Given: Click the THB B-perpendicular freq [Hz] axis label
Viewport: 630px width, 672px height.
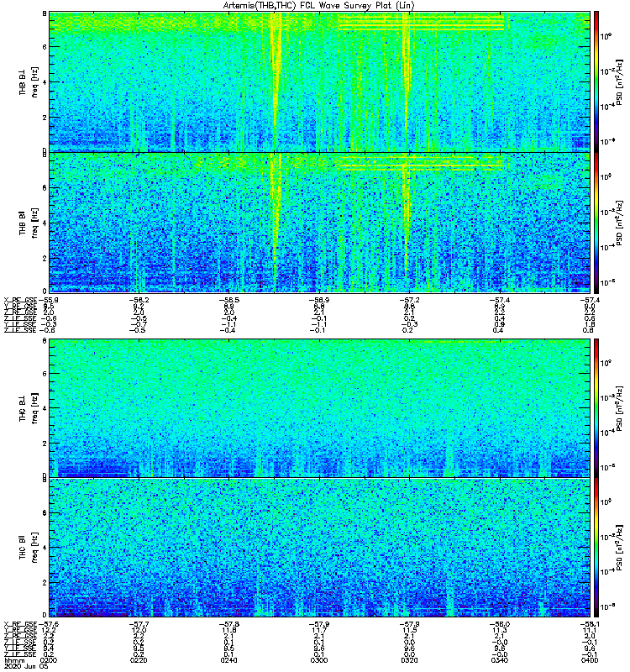Looking at the screenshot, I should point(34,81).
